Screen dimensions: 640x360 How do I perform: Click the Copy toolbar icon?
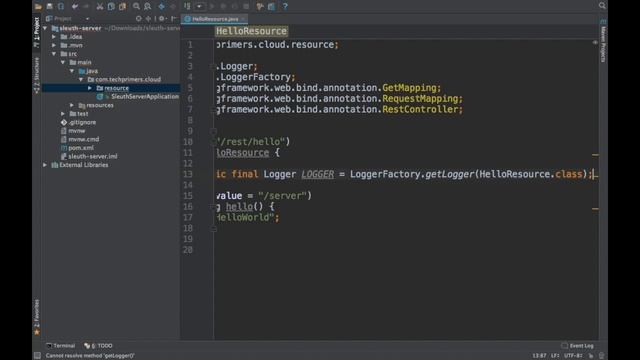(111, 6)
